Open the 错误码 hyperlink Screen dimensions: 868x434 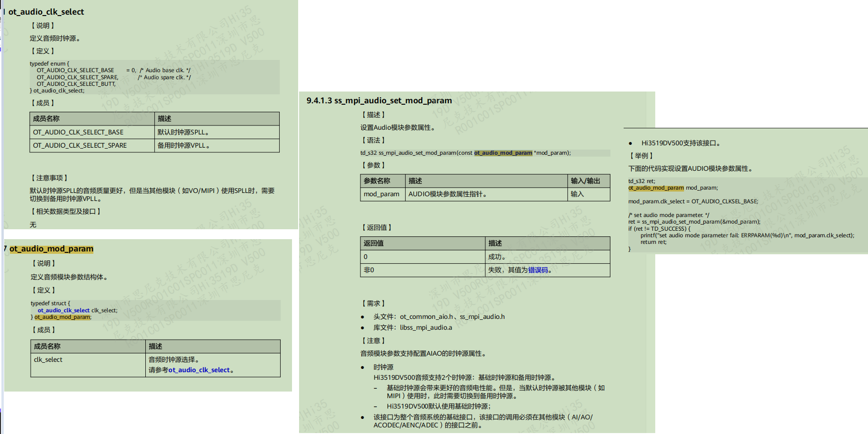[538, 270]
